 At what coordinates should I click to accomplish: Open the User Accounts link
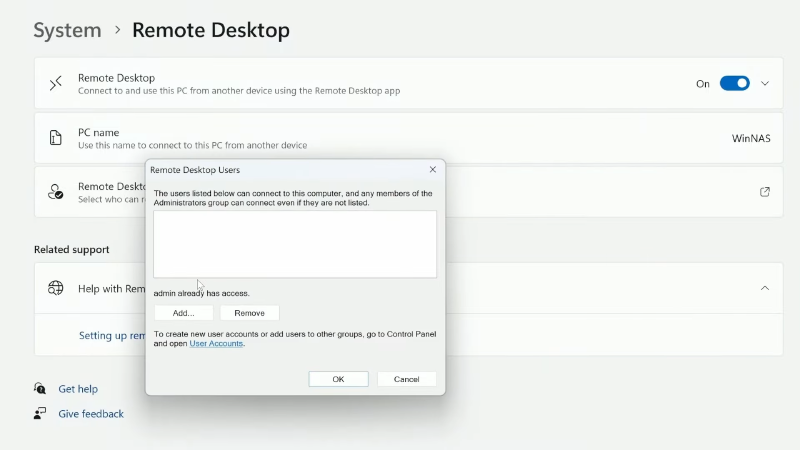click(216, 344)
